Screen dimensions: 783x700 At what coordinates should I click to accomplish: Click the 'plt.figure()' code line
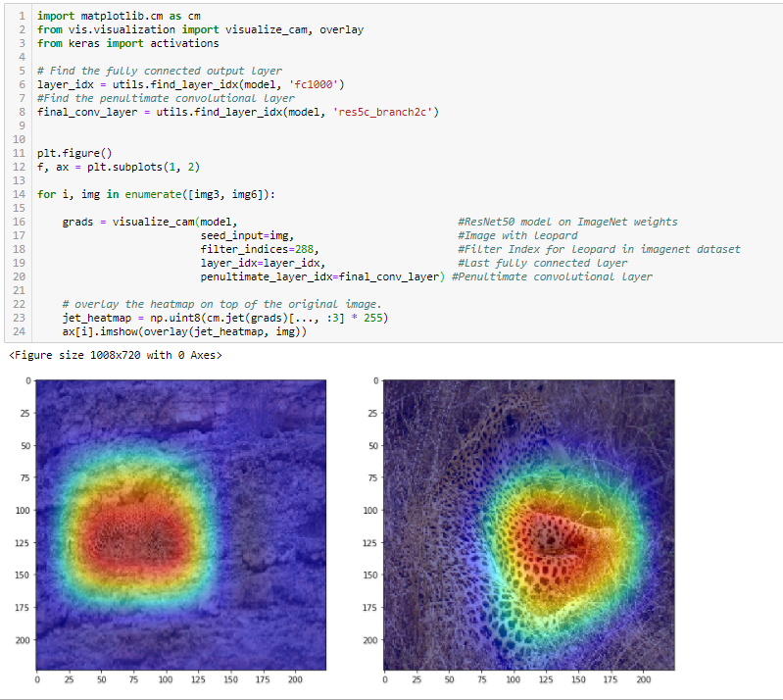click(x=74, y=153)
